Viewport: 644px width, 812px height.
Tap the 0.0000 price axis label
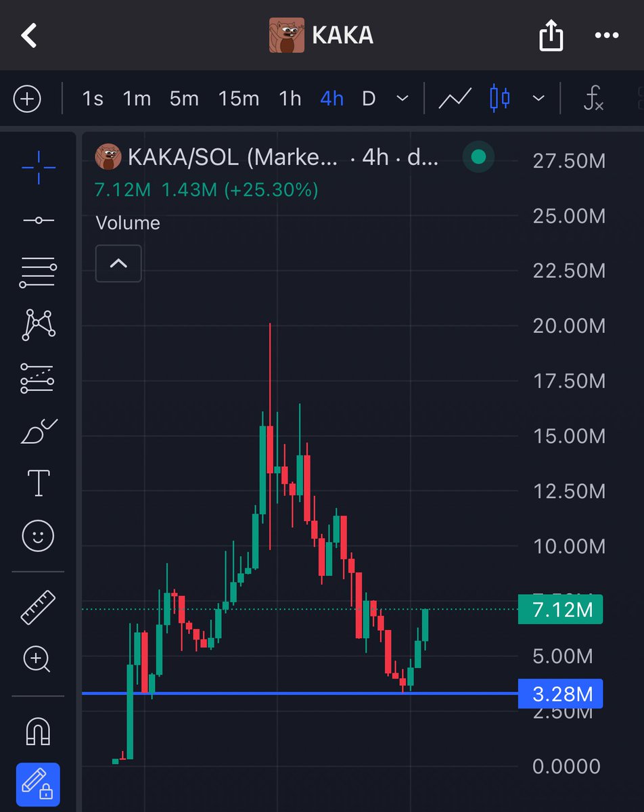point(566,766)
